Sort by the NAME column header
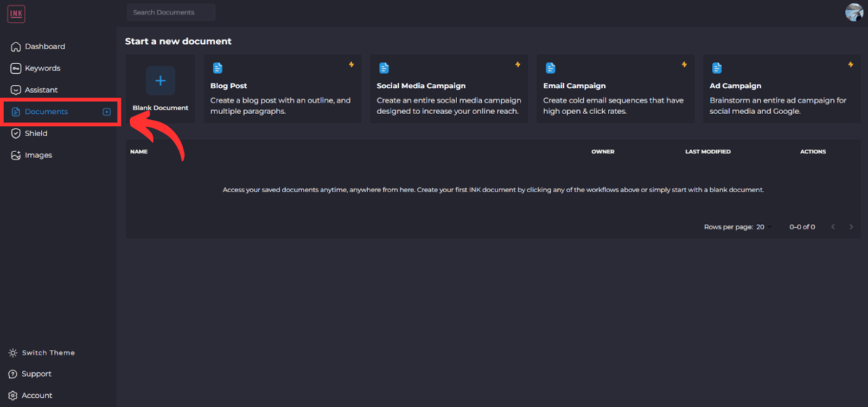Image resolution: width=868 pixels, height=407 pixels. [x=139, y=152]
